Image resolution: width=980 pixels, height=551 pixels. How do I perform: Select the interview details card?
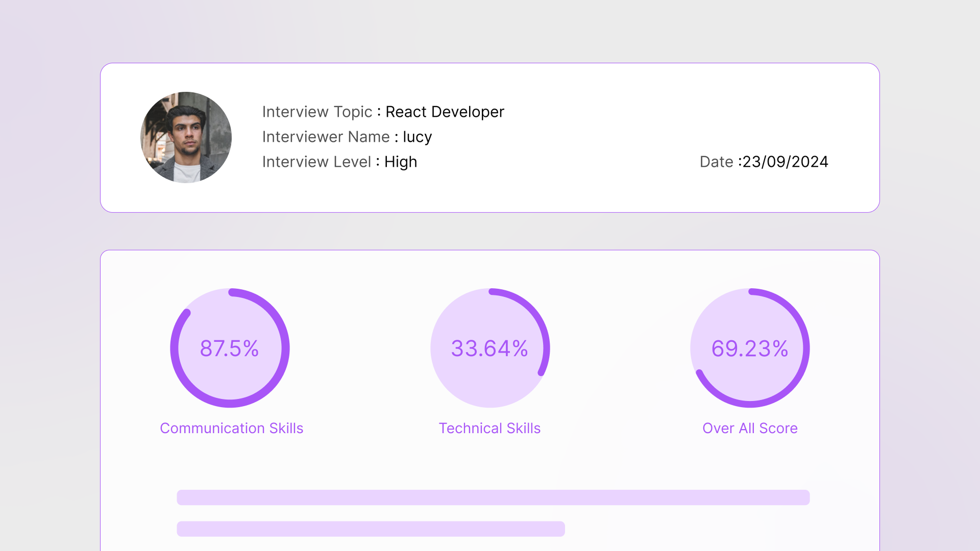tap(490, 137)
